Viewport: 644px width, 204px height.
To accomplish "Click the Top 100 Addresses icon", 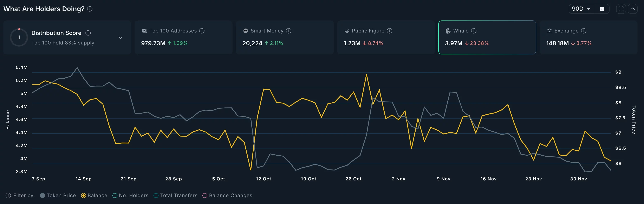I will click(x=144, y=31).
